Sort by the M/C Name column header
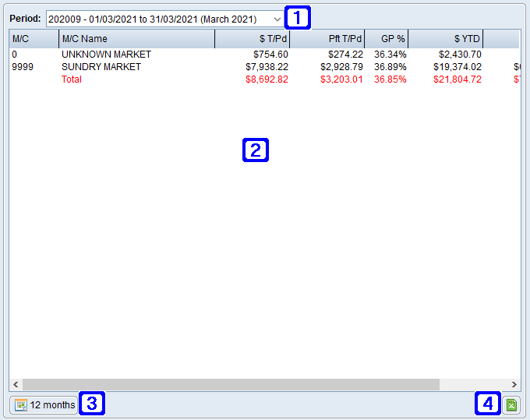The width and height of the screenshot is (530, 420). tap(137, 39)
